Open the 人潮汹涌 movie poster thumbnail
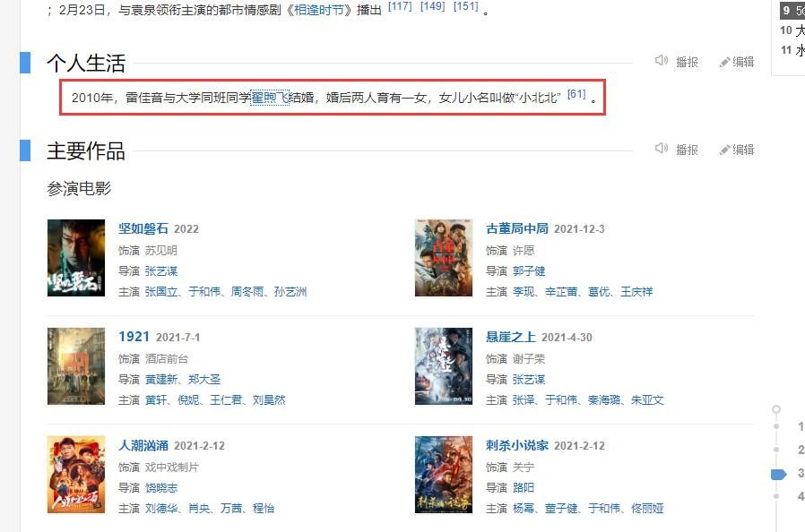The image size is (805, 532). click(x=76, y=475)
